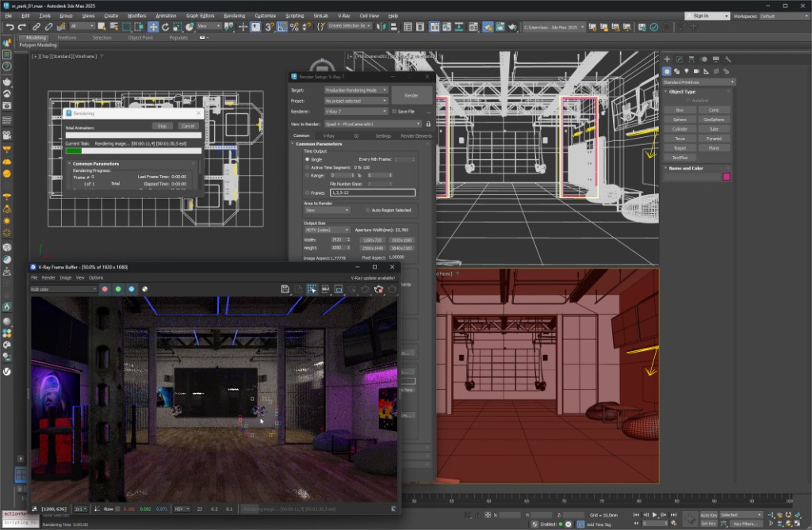This screenshot has width=812, height=530.
Task: Click the Render Production teapot icon on toolbar
Action: tap(514, 27)
